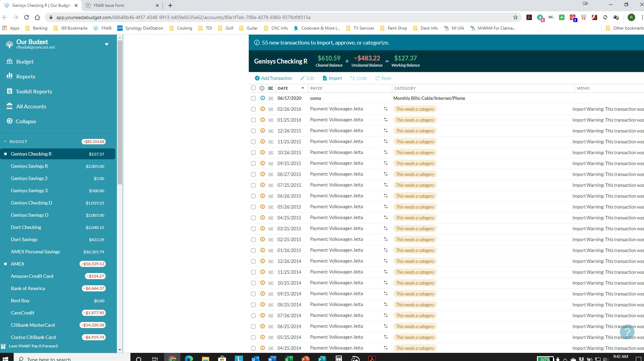Click Add Transaction
644x361 pixels.
274,78
